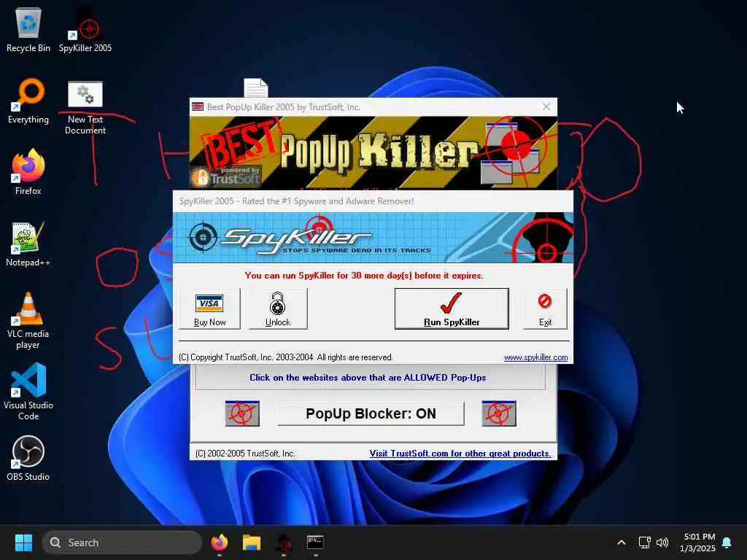The height and width of the screenshot is (560, 747).
Task: Switch to the SpyKiller taskbar icon
Action: [284, 542]
